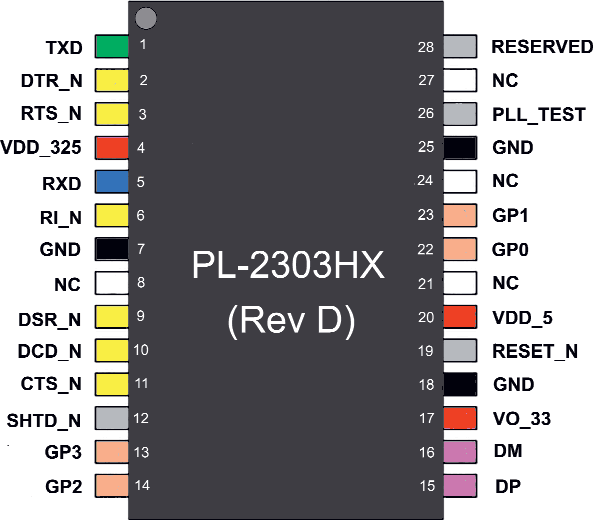593x520 pixels.
Task: Click the (Rev D) revision text
Action: (291, 321)
